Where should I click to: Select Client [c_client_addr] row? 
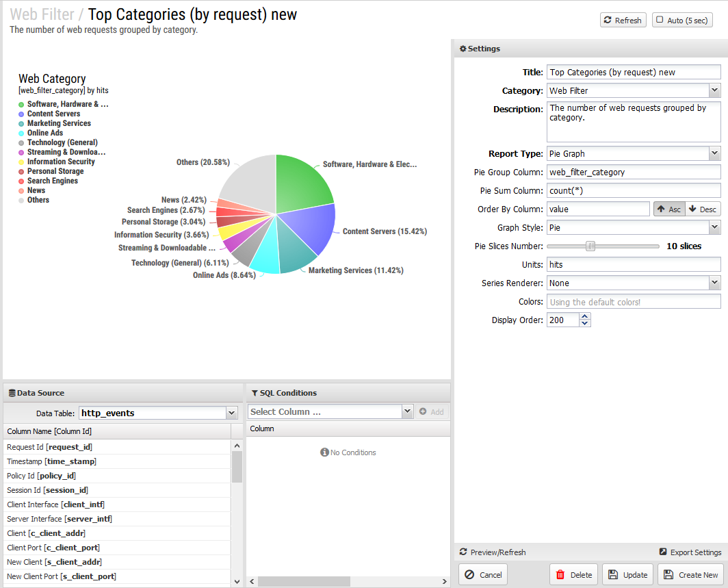[x=117, y=533]
